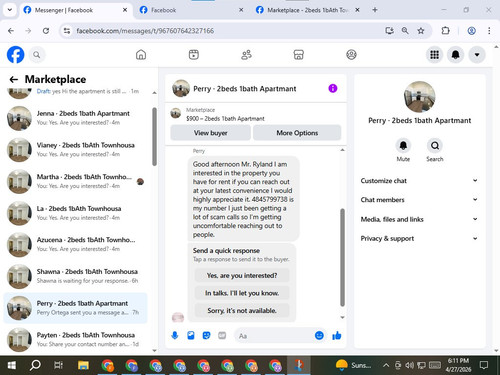Switch to the middle Facebook browser tab
The height and width of the screenshot is (375, 500).
191,10
